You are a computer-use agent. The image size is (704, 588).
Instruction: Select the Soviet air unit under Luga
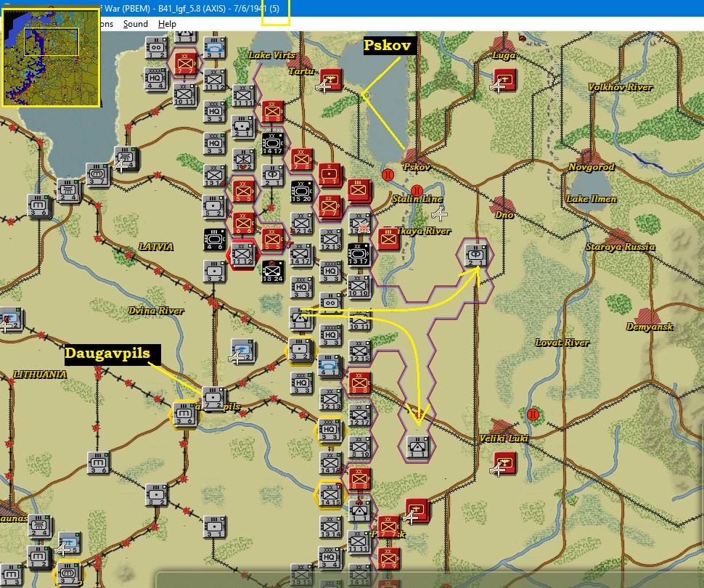(x=504, y=80)
